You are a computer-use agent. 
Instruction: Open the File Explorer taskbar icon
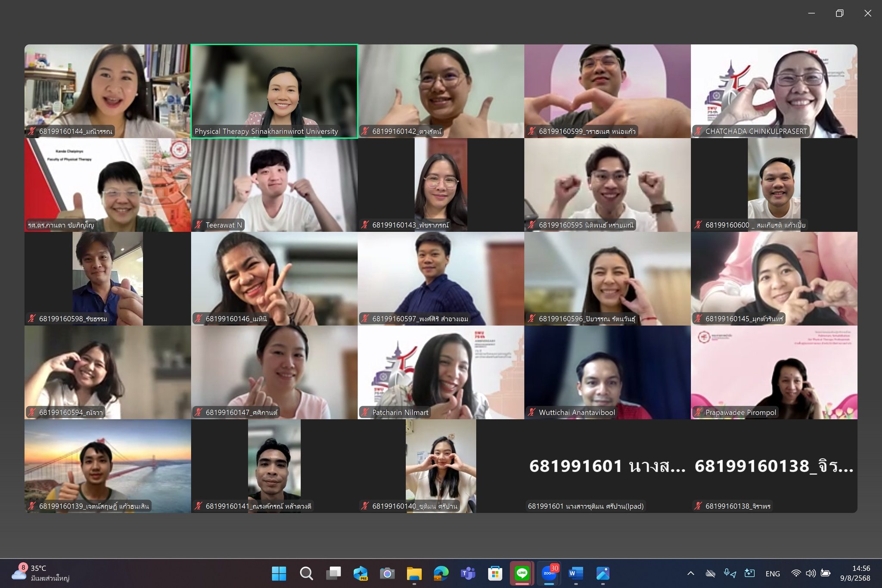pyautogui.click(x=414, y=573)
